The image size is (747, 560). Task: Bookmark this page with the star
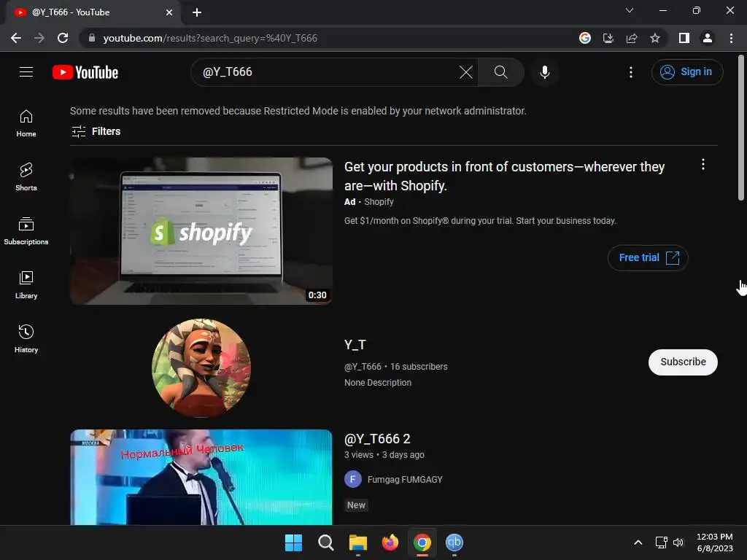[655, 38]
